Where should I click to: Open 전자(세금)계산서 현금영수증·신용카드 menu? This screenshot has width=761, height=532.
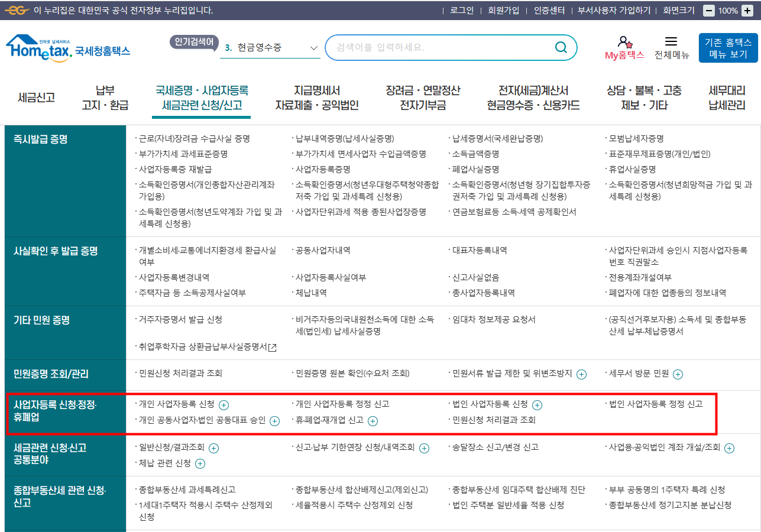pyautogui.click(x=533, y=98)
